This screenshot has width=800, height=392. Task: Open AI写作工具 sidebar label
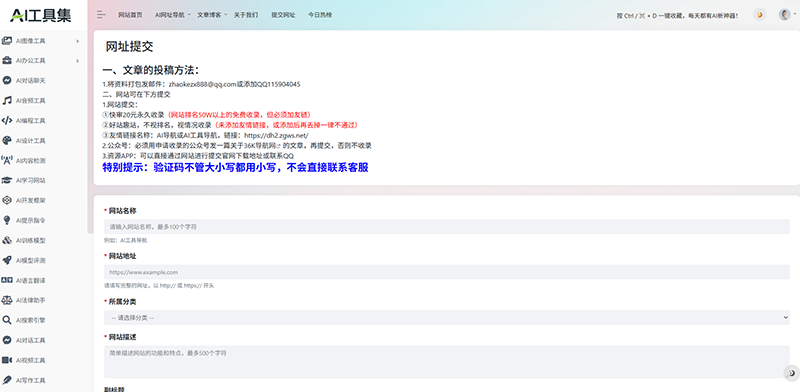pyautogui.click(x=31, y=380)
